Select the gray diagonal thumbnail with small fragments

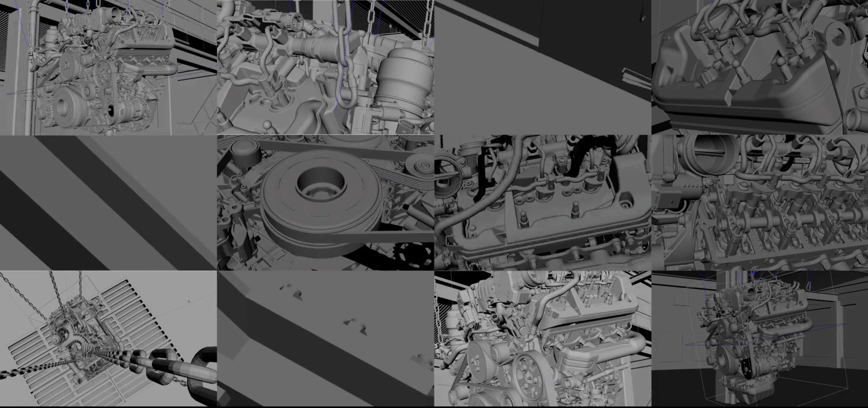click(x=326, y=338)
